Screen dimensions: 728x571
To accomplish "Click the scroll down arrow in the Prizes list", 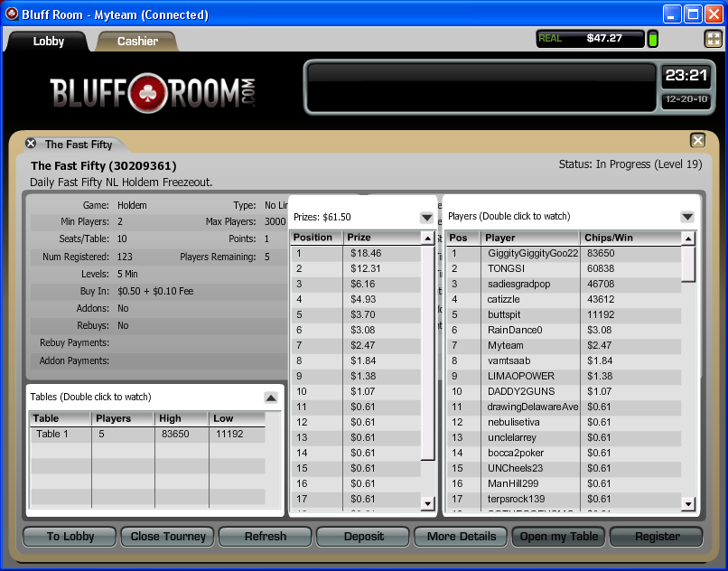I will pos(427,502).
